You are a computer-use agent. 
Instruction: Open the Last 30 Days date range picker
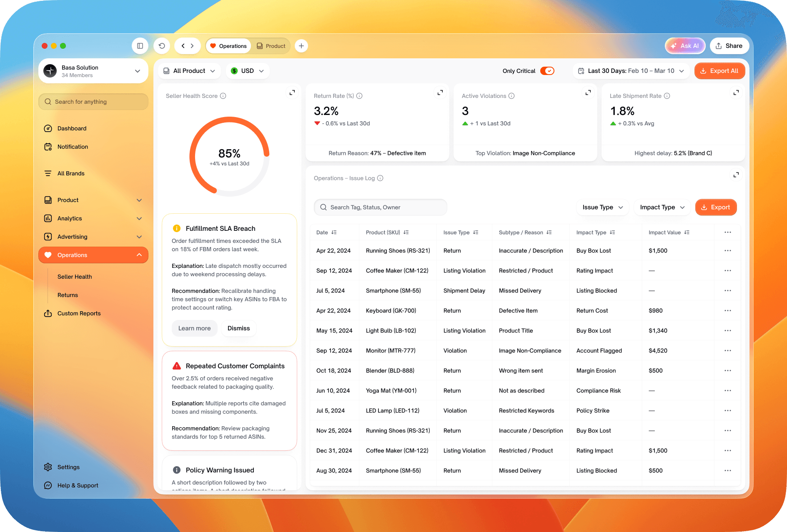click(x=632, y=71)
